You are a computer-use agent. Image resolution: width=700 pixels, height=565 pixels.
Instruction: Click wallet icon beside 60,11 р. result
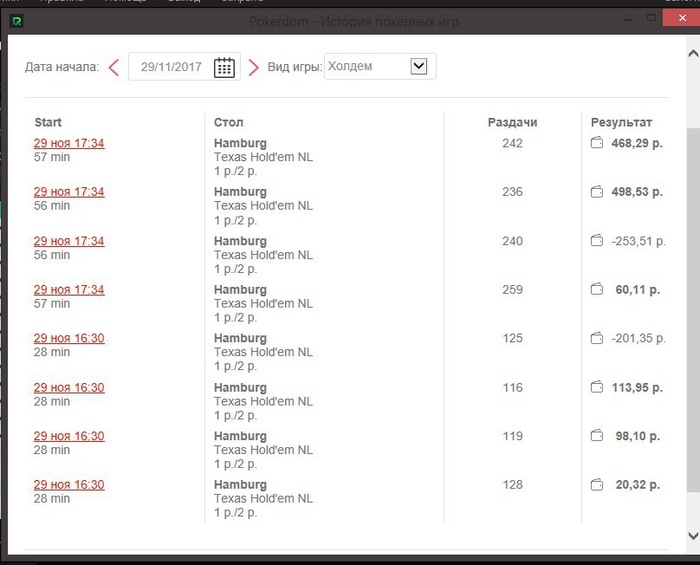click(597, 289)
